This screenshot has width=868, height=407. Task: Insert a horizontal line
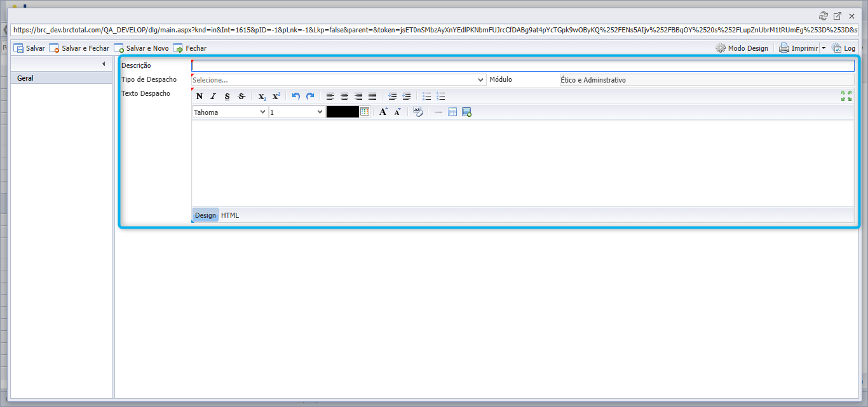438,112
